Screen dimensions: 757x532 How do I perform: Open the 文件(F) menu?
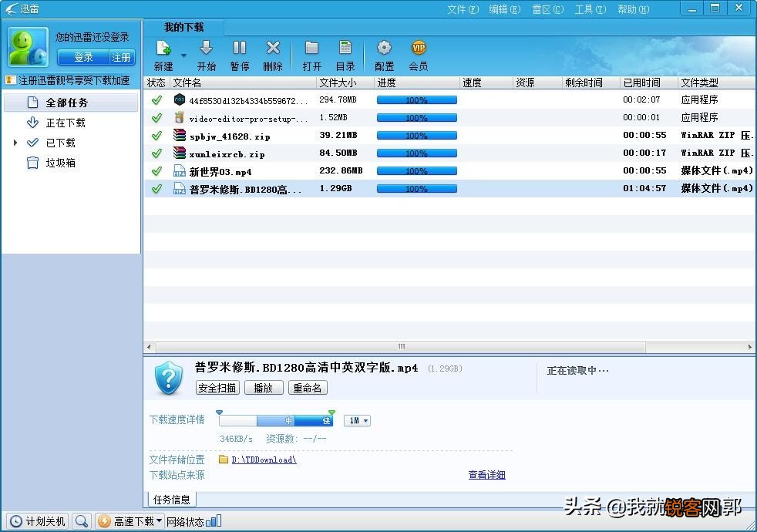[x=463, y=9]
